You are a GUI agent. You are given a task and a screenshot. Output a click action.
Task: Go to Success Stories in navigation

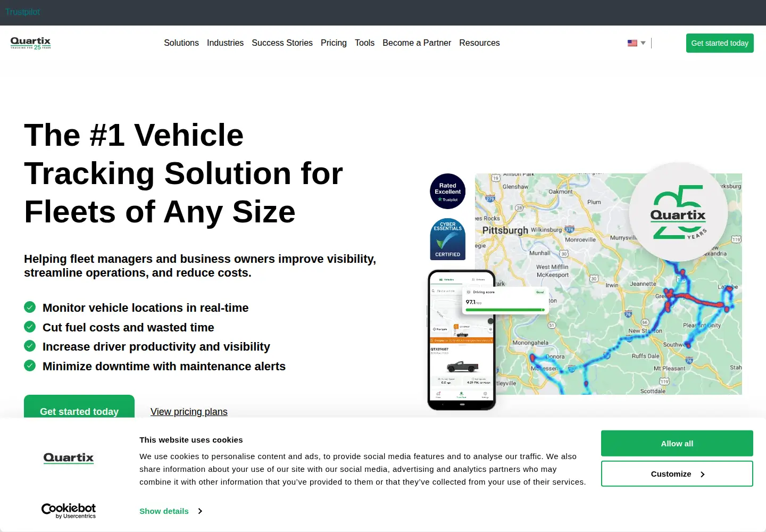282,43
